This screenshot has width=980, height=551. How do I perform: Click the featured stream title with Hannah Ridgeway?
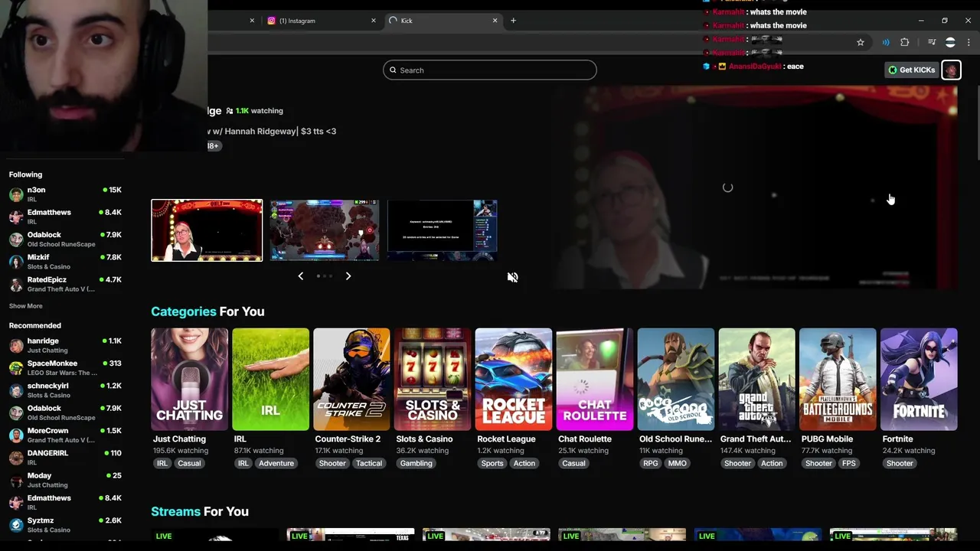point(272,131)
